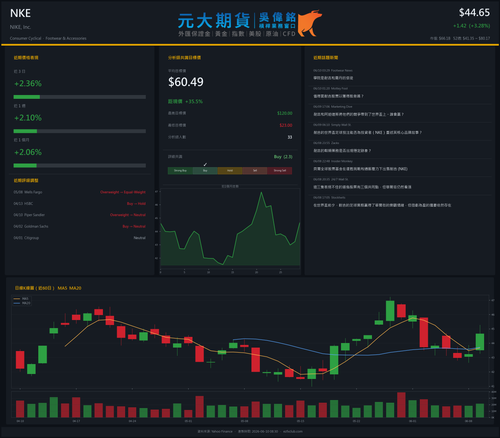Click the Overweight to Equal Weight change
The width and height of the screenshot is (500, 438).
point(123,192)
